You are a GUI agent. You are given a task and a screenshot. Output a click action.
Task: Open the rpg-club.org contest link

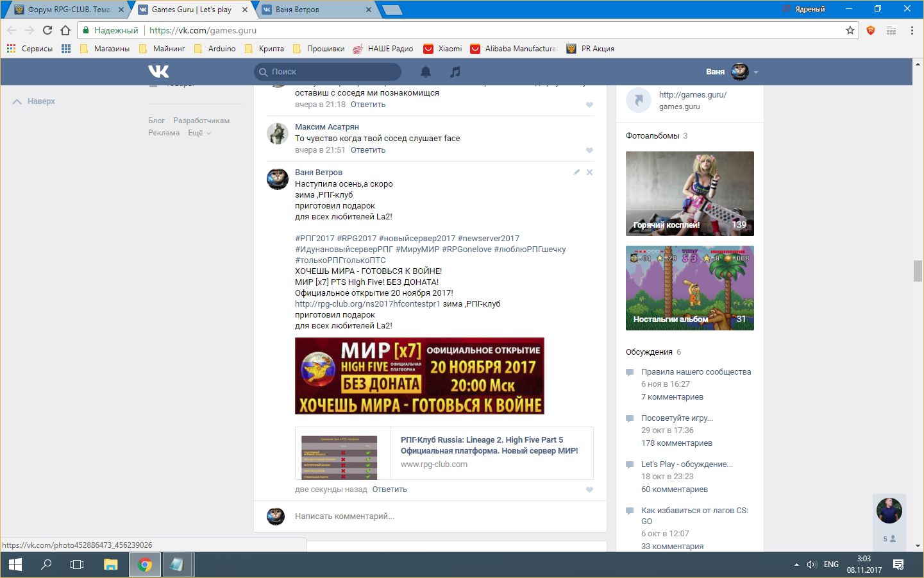click(367, 304)
